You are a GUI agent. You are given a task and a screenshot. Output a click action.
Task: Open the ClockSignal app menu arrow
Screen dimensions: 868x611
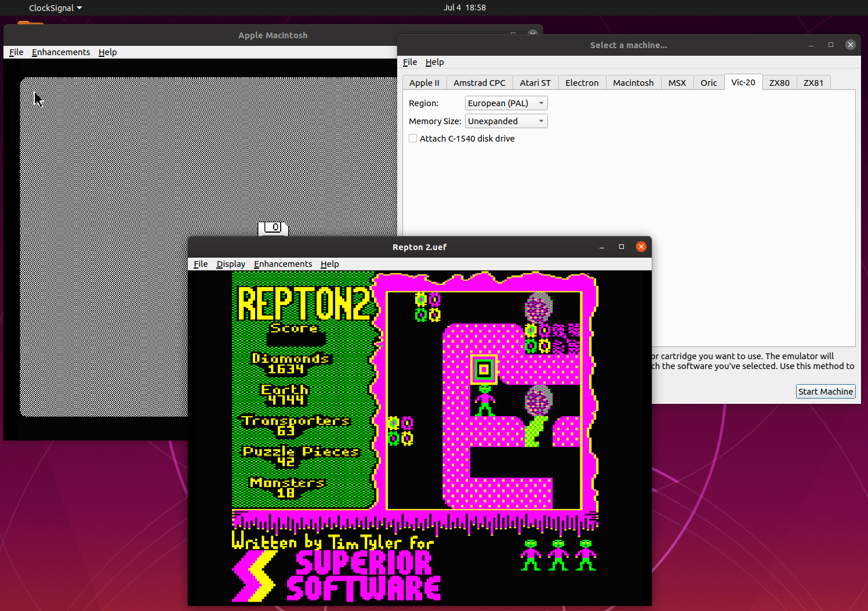point(79,8)
